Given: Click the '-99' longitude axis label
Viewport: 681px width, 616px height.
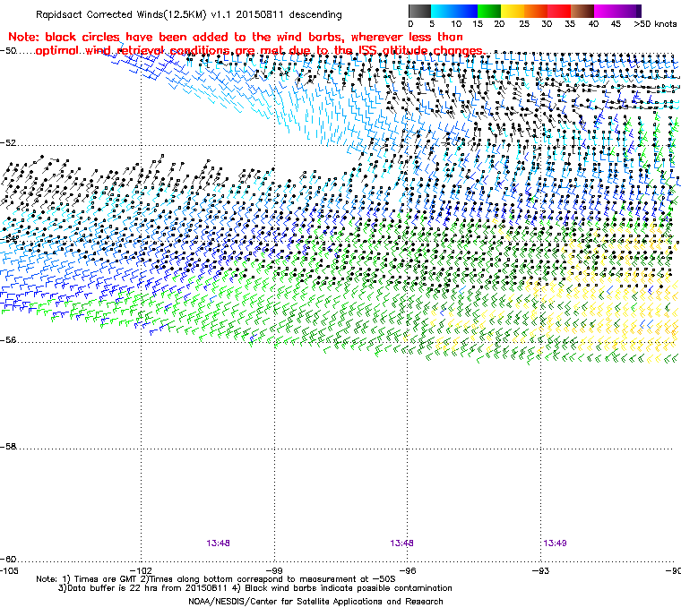Looking at the screenshot, I should 274,570.
